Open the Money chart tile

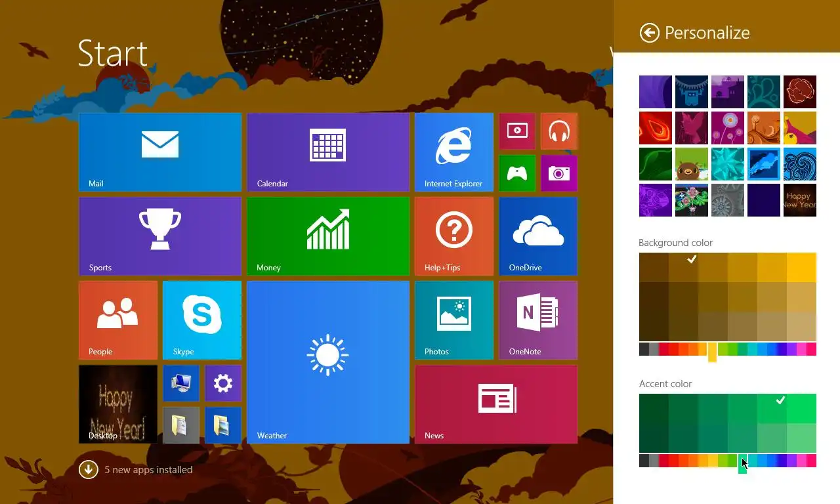328,236
